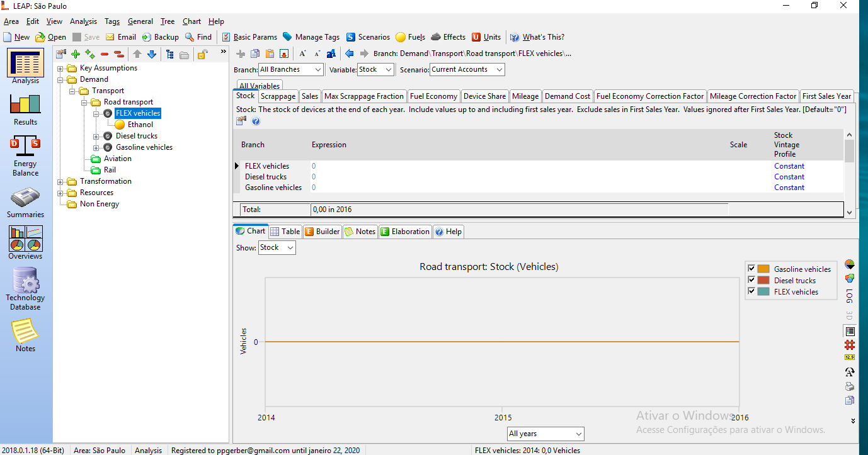The height and width of the screenshot is (455, 868).
Task: Switch to the Fuel Economy tab
Action: (433, 96)
